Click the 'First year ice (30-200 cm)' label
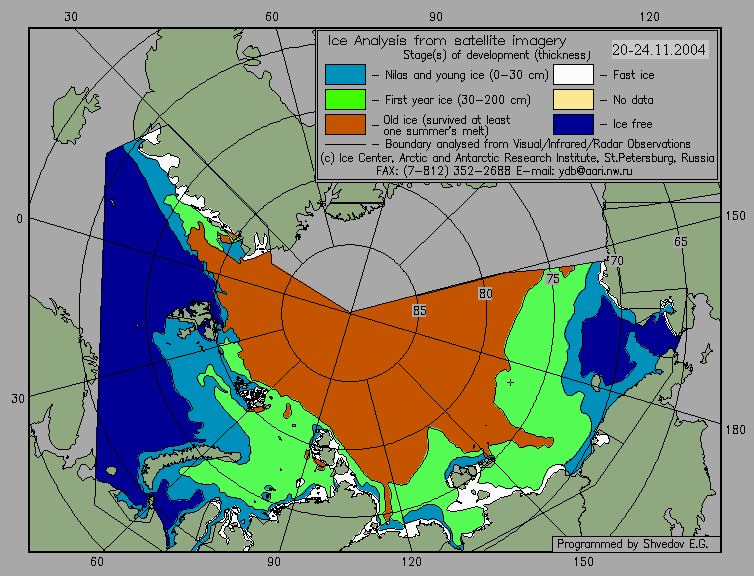This screenshot has height=576, width=754. click(458, 100)
